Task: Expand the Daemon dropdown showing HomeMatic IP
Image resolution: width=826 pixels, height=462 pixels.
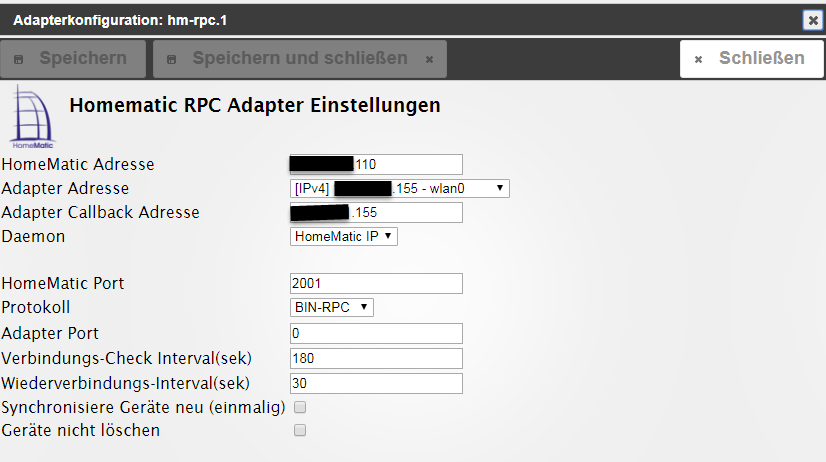Action: point(343,236)
